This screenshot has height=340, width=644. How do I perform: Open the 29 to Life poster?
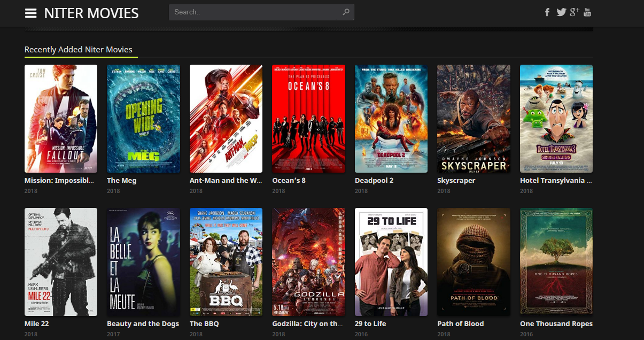point(391,262)
